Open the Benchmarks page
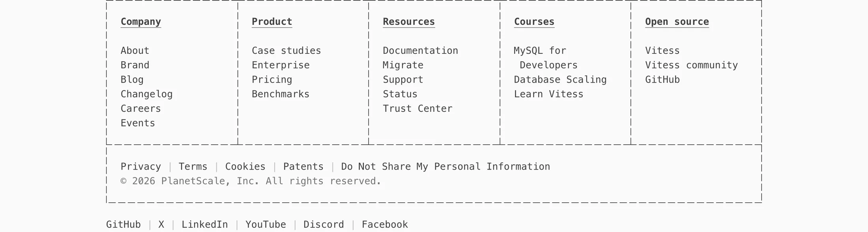This screenshot has width=868, height=232. [x=281, y=94]
